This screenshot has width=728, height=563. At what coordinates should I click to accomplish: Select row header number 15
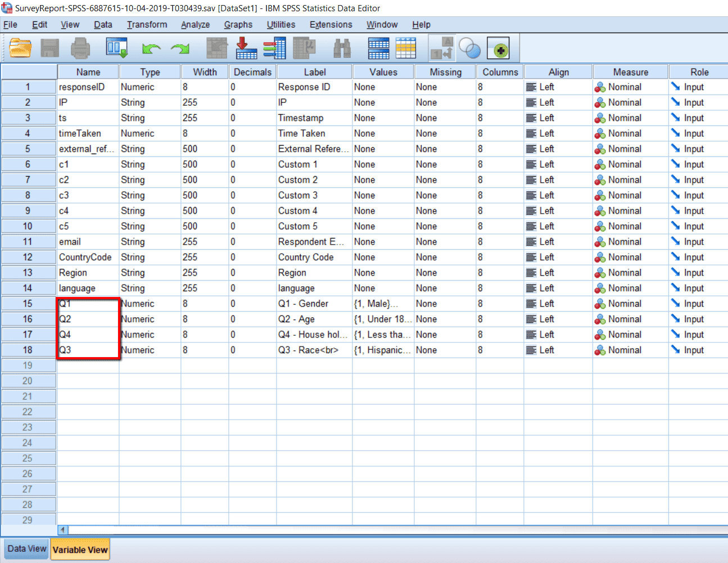28,304
